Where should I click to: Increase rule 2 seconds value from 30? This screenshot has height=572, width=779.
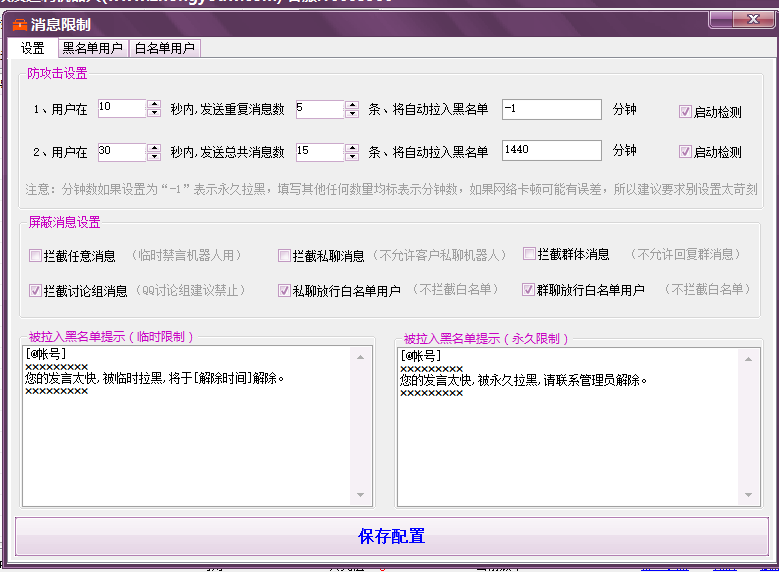tap(154, 147)
